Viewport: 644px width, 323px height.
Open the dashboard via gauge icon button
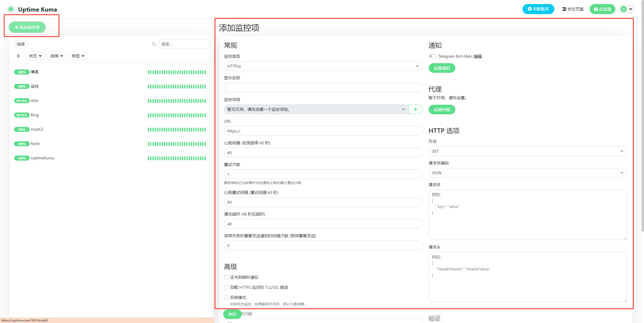(x=602, y=9)
